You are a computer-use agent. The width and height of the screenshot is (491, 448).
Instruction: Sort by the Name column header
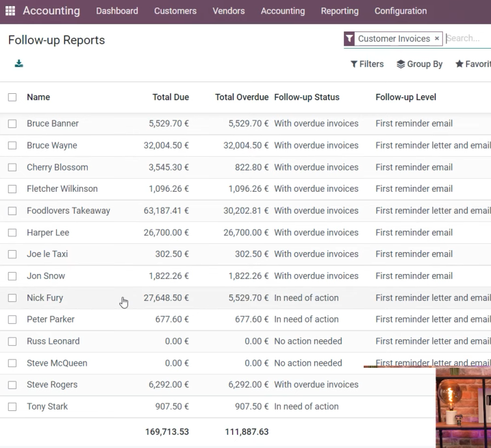tap(38, 97)
